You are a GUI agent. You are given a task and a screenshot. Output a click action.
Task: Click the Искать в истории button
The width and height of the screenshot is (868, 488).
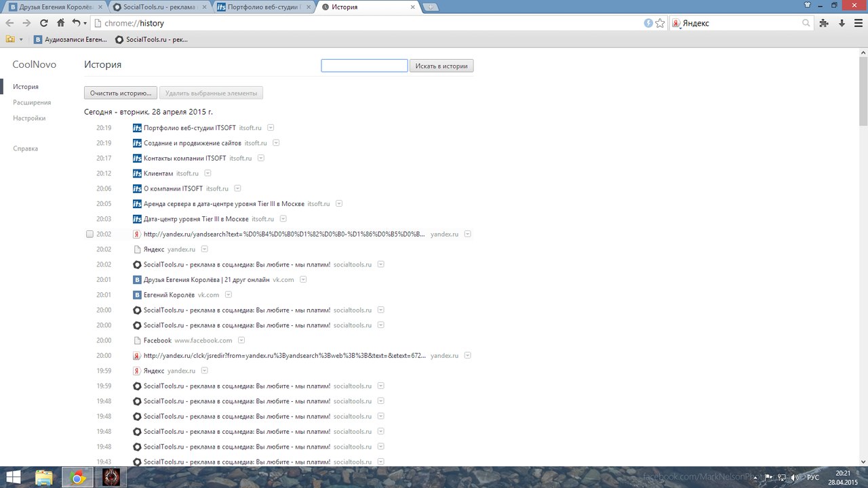coord(441,66)
